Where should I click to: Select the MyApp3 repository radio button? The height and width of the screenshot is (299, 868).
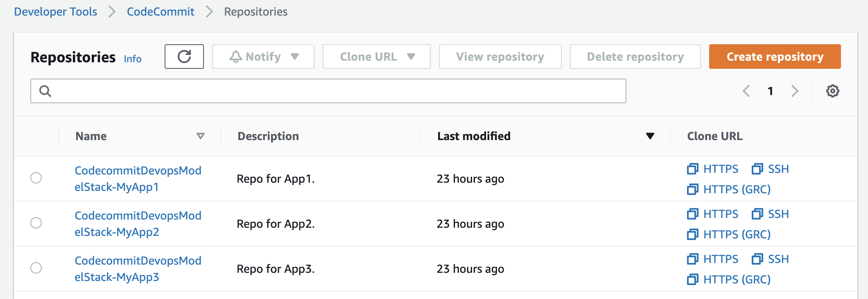click(x=36, y=268)
